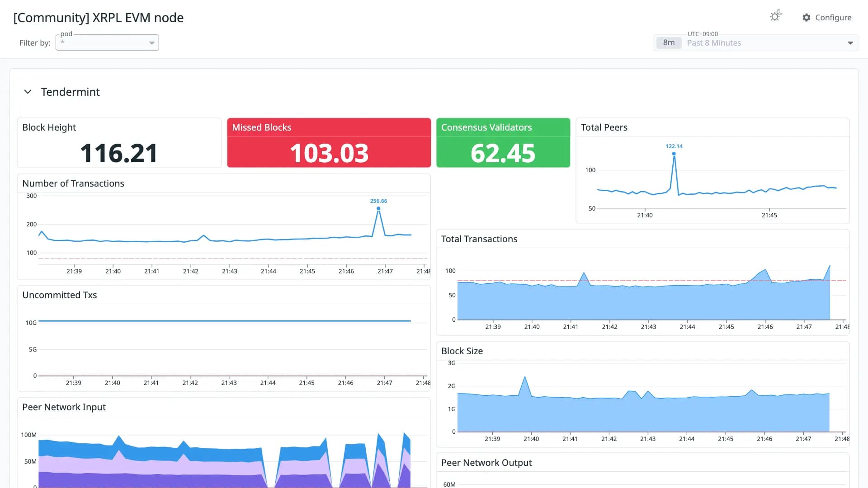
Task: Click the UTC+09:00 timezone label
Action: [703, 34]
